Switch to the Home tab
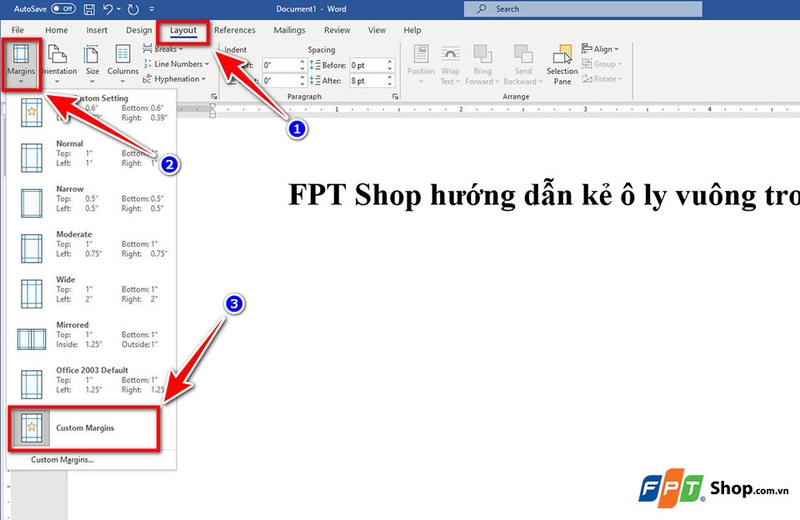The width and height of the screenshot is (800, 520). (x=56, y=30)
